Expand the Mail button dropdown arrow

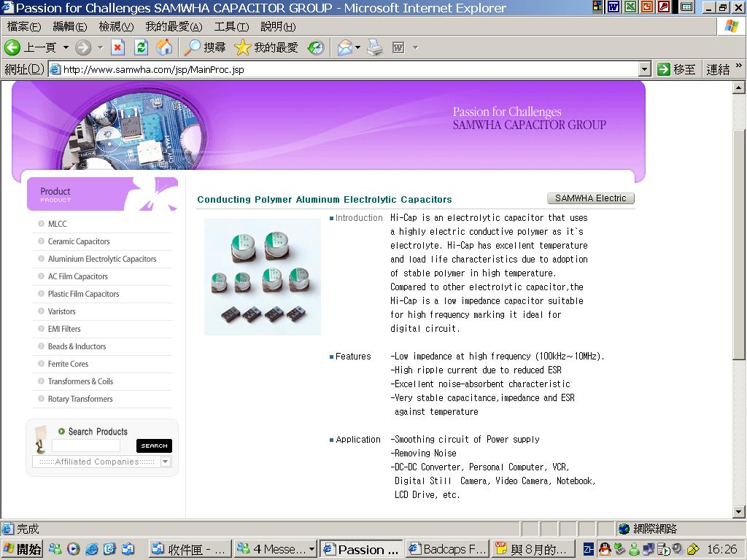point(357,47)
